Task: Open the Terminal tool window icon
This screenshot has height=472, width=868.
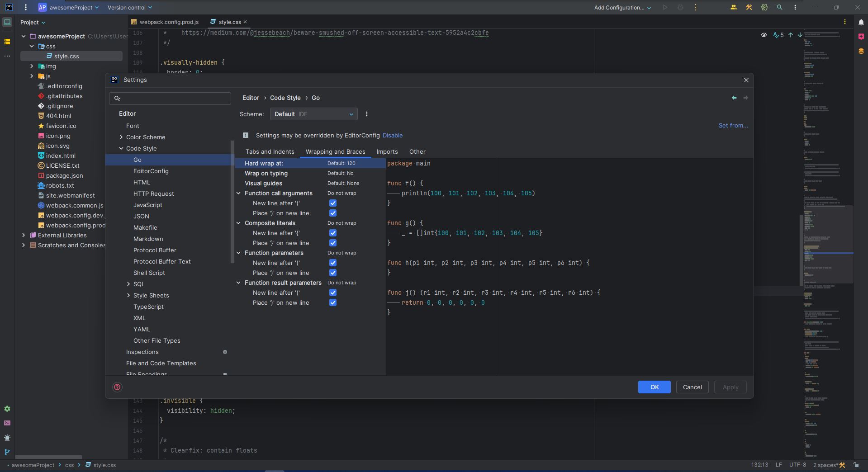Action: (7, 423)
